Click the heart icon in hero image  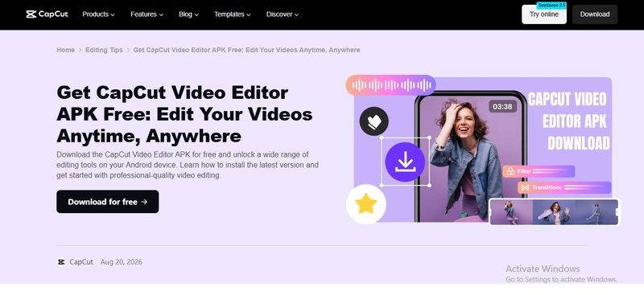click(x=374, y=121)
